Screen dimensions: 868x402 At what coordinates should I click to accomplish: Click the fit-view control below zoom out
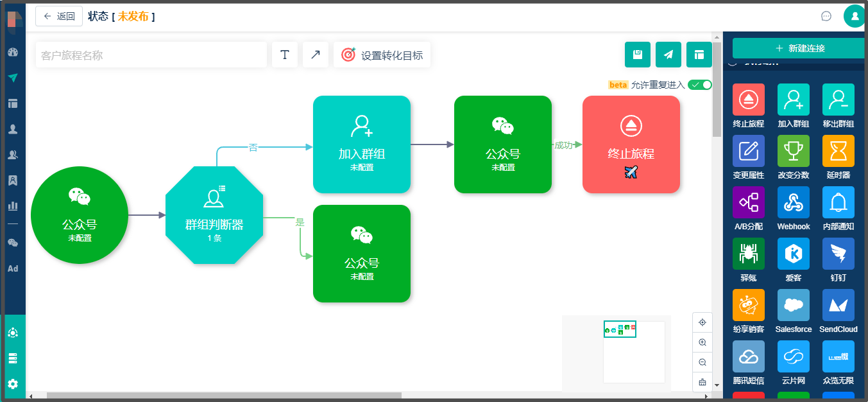[702, 382]
